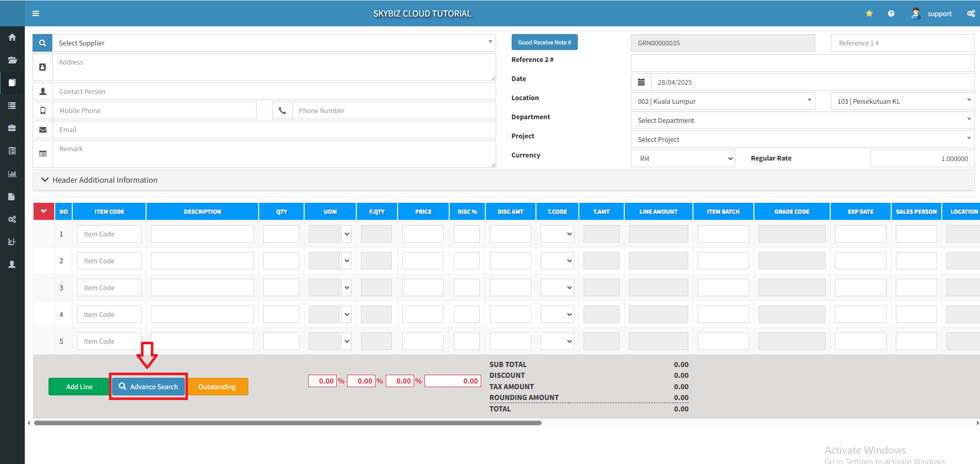This screenshot has width=980, height=464.
Task: Open the help question mark icon
Action: [x=891, y=13]
